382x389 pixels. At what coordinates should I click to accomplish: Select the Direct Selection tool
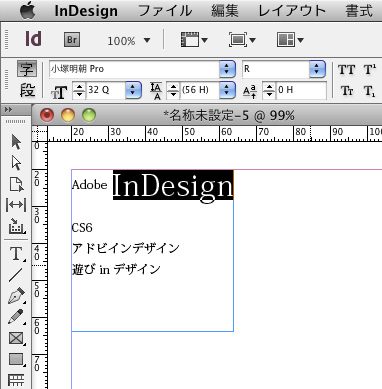16,163
